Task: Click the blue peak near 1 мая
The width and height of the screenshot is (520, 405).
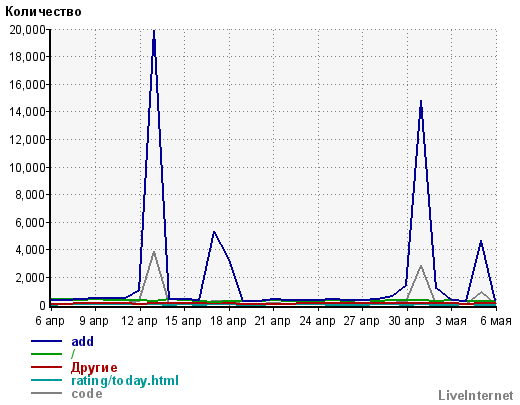Action: 421,102
